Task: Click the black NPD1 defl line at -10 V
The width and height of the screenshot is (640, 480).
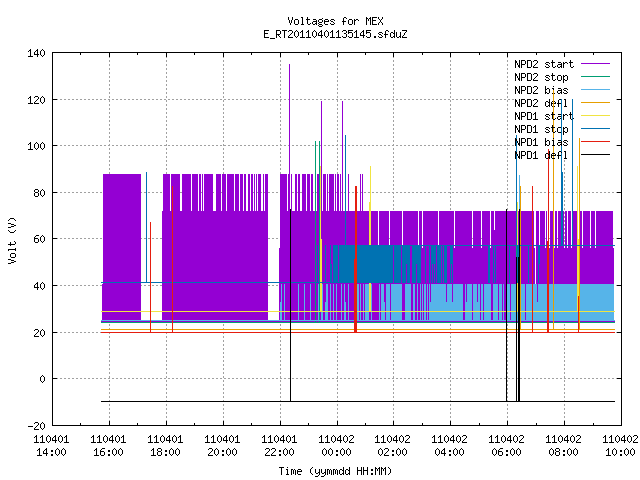Action: 358,402
